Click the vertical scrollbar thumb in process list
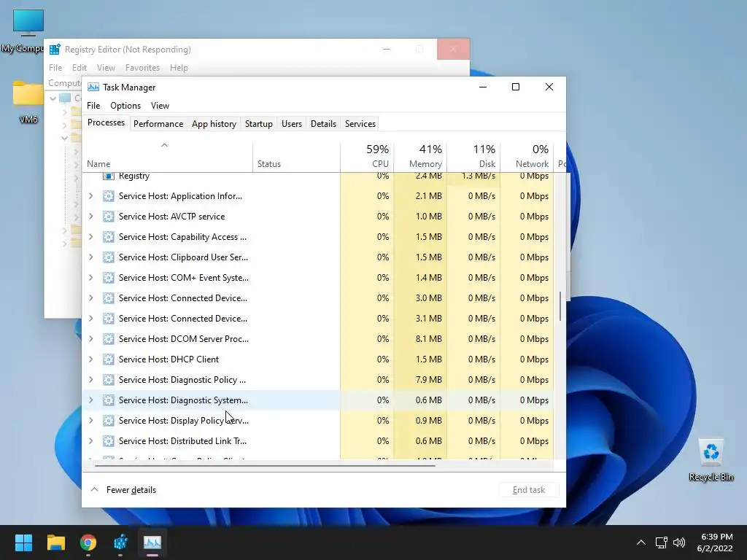 tap(560, 306)
